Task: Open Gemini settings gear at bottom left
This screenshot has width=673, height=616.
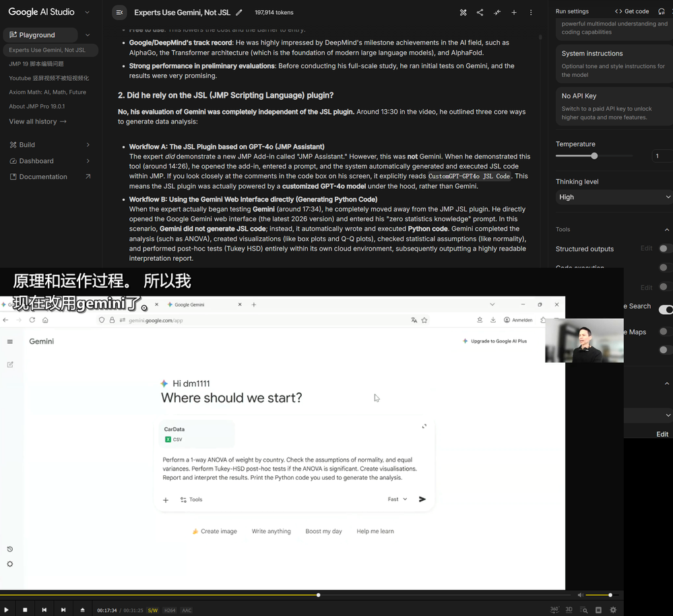Action: (x=10, y=564)
